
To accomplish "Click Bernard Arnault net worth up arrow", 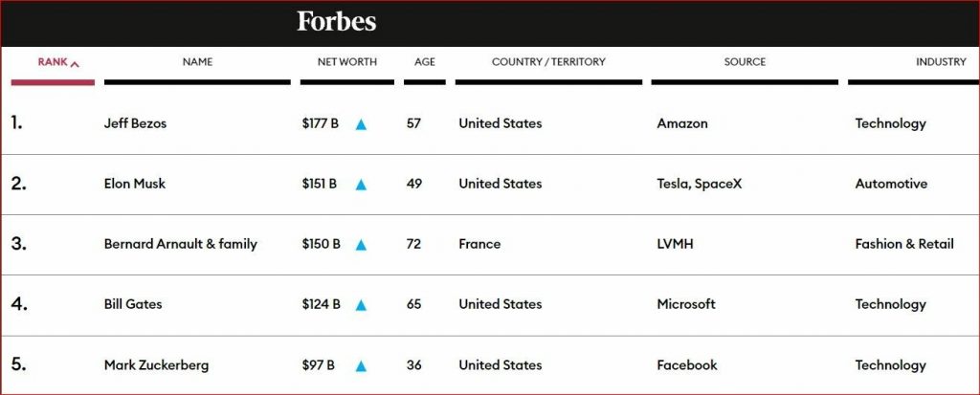I will click(361, 245).
